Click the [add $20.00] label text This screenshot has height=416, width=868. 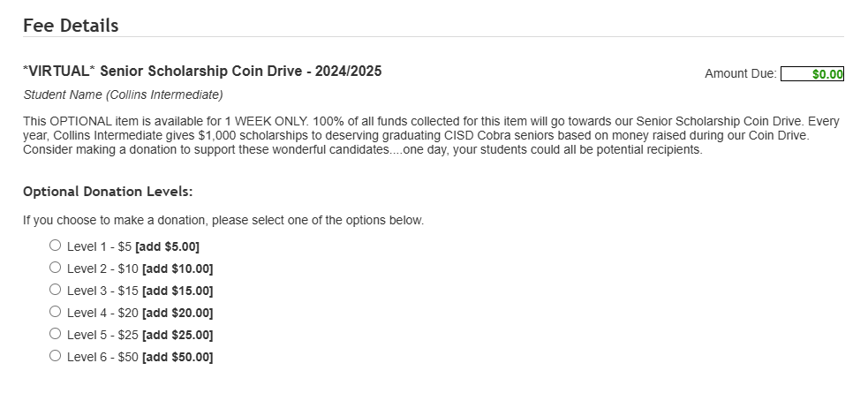(177, 314)
